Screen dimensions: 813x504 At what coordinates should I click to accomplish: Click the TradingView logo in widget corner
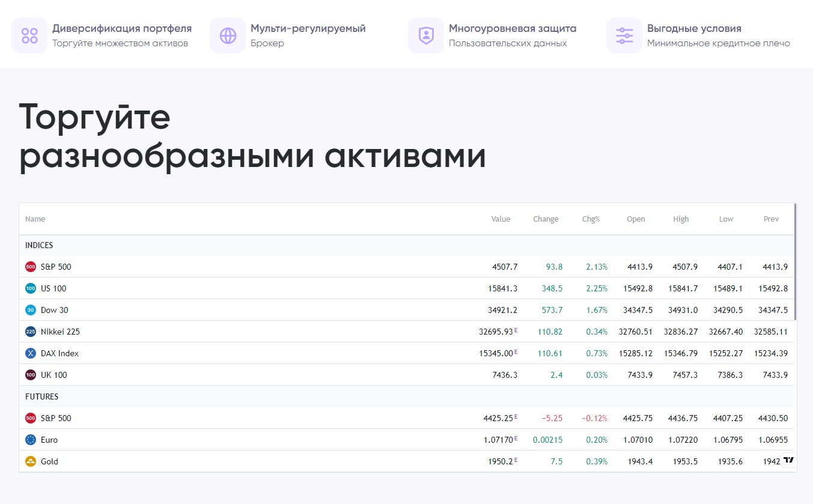point(789,460)
